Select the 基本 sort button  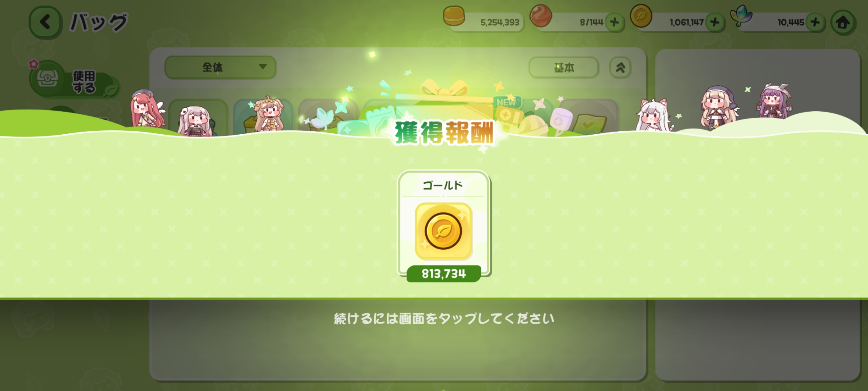(x=564, y=68)
